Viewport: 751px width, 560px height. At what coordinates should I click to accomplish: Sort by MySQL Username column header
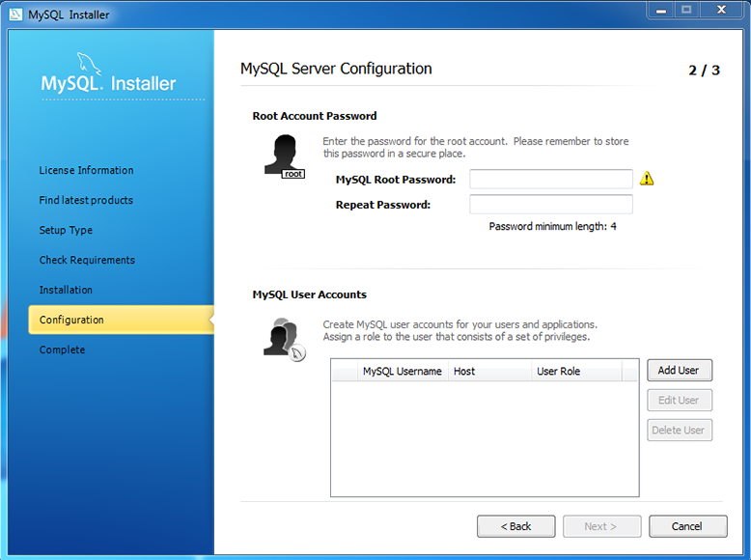pyautogui.click(x=403, y=372)
